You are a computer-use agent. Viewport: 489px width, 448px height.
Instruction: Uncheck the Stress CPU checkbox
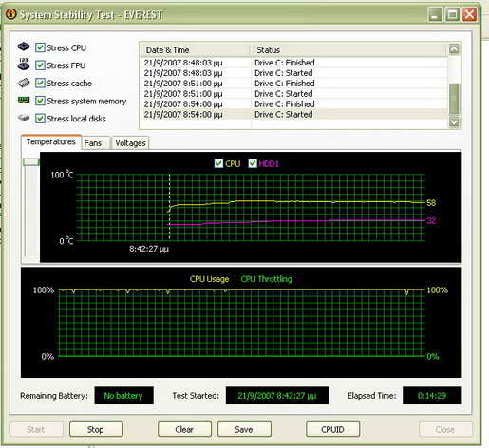(40, 47)
